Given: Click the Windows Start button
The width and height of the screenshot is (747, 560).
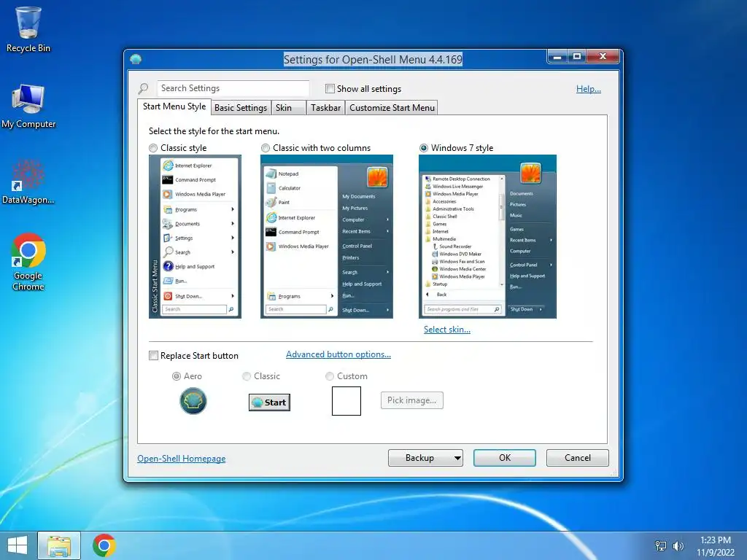Looking at the screenshot, I should pyautogui.click(x=18, y=545).
